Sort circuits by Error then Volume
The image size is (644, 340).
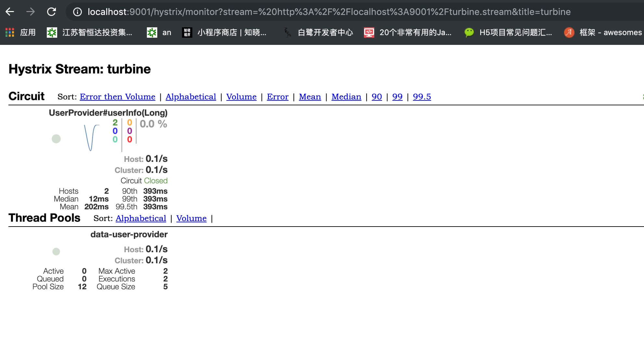[x=118, y=97]
